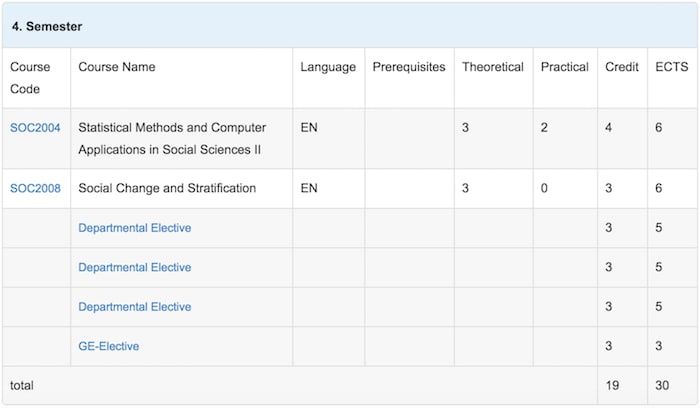Select the Prerequisites column header

click(409, 67)
